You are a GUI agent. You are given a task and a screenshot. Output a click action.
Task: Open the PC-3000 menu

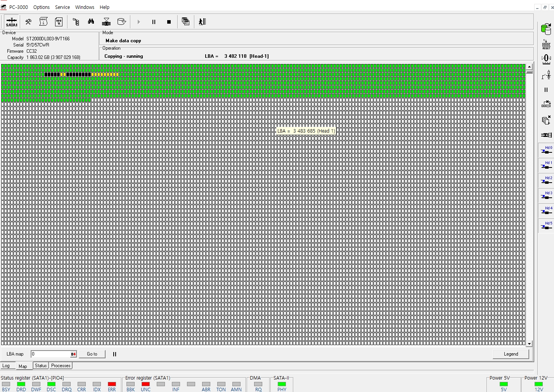(19, 7)
